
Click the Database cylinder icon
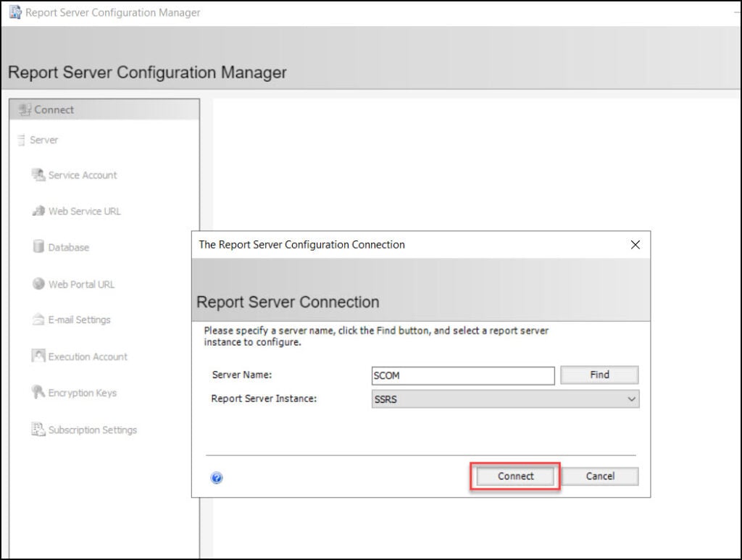click(x=38, y=246)
